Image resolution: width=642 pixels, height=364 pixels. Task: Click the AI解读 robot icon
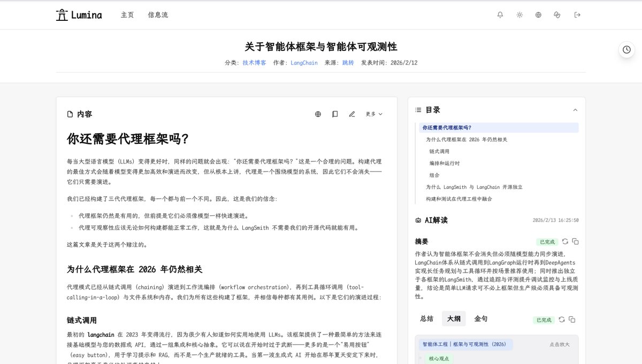click(x=418, y=220)
